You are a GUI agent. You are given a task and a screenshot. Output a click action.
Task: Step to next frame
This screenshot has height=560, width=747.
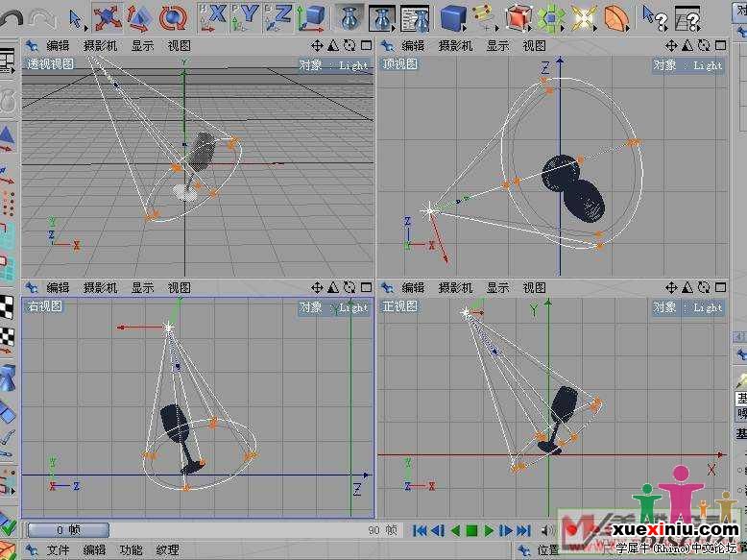pos(505,530)
